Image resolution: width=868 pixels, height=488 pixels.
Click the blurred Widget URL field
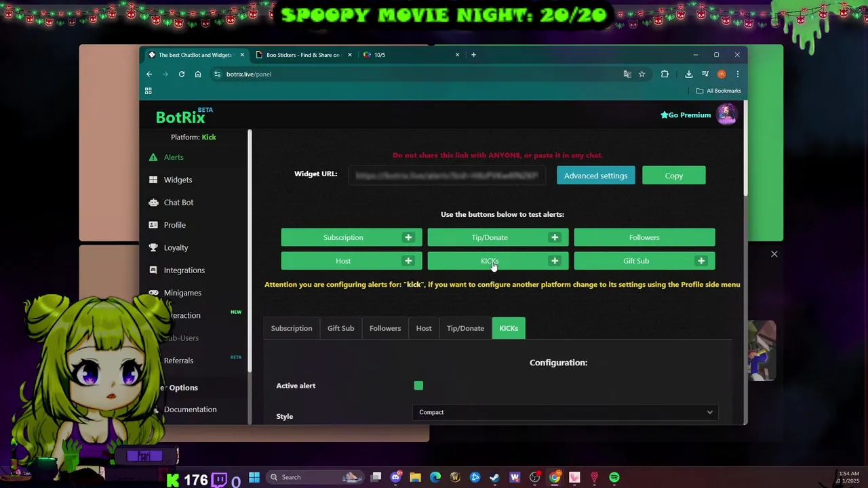pos(448,176)
